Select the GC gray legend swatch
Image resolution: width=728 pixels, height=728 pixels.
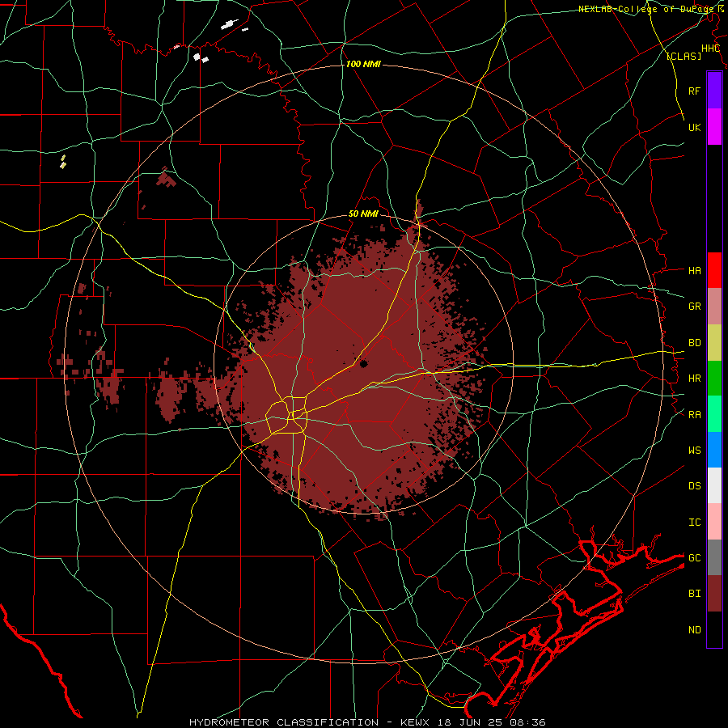point(714,557)
